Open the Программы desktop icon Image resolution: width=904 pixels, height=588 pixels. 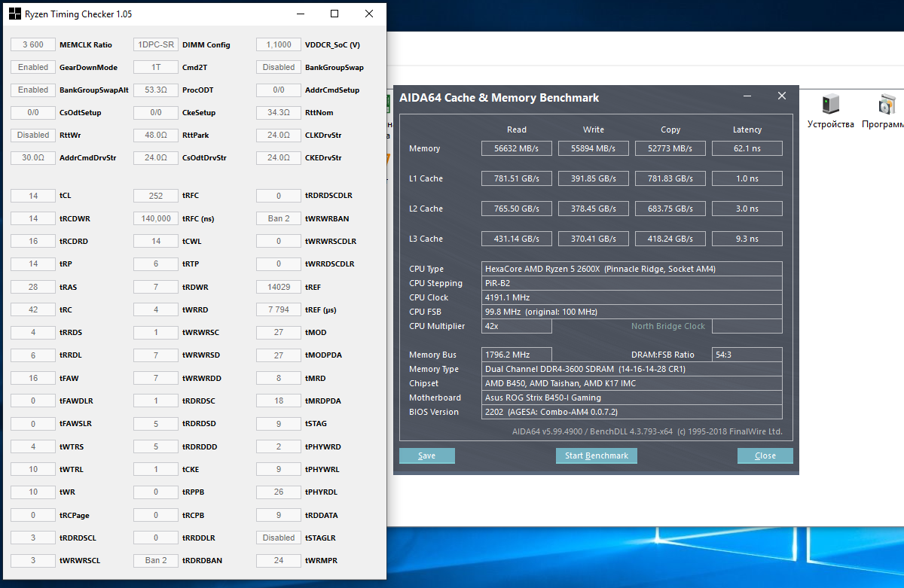click(x=885, y=112)
